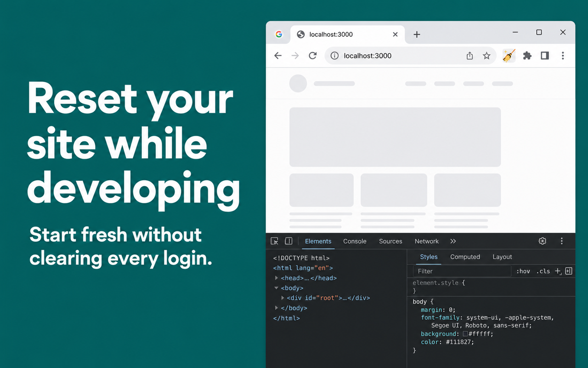Open the Computed styles tab
This screenshot has width=588, height=368.
465,257
